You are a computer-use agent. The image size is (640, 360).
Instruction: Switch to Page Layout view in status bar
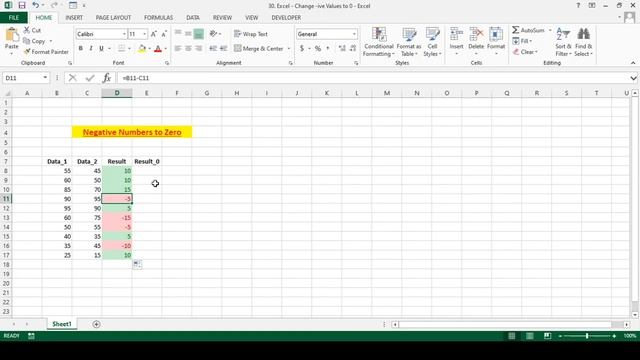529,336
